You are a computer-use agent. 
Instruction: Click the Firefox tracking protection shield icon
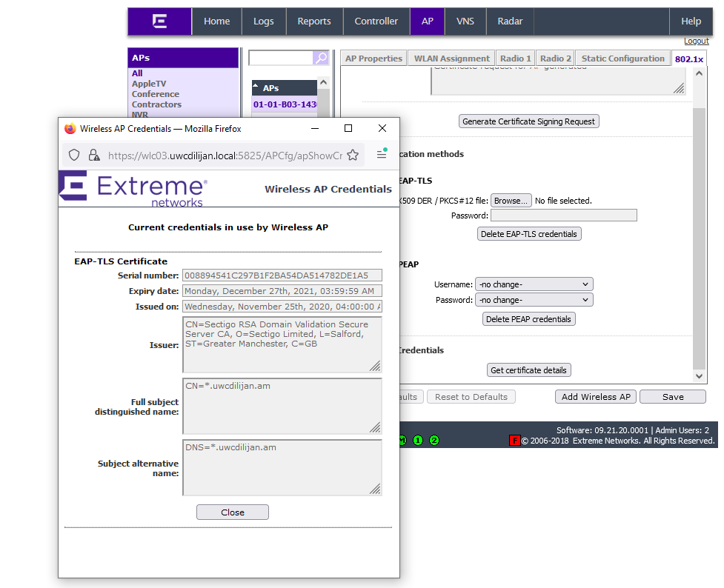click(74, 155)
